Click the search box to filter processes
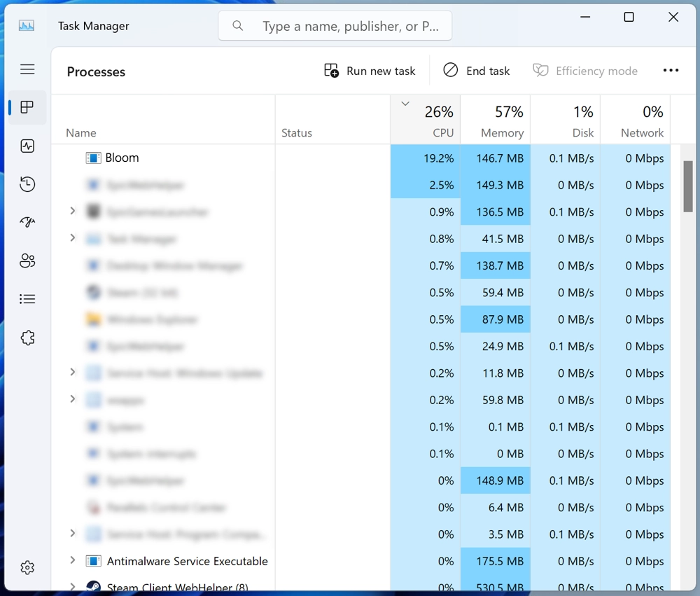Viewport: 700px width, 596px height. point(335,26)
